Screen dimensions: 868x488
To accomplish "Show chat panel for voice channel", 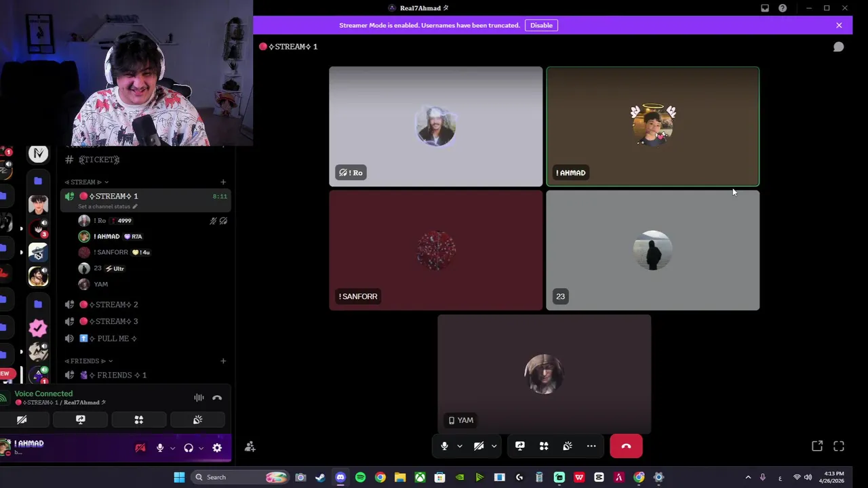I will 839,47.
